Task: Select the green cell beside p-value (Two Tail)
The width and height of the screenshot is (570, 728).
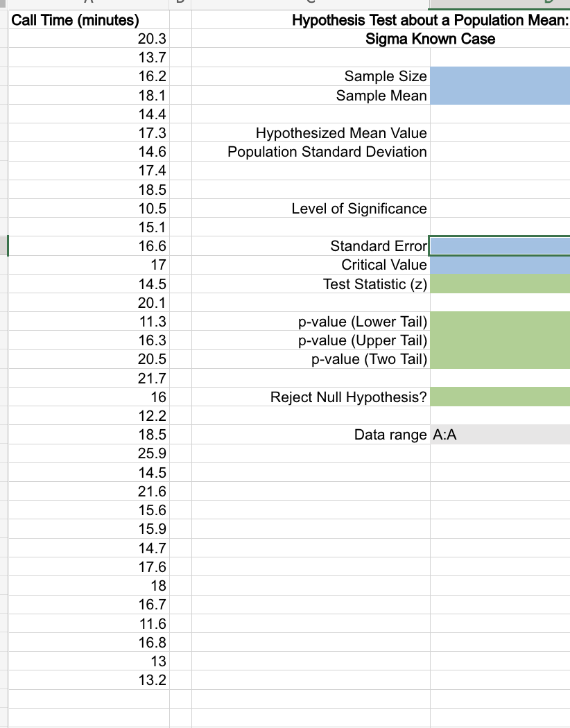Action: (x=500, y=359)
